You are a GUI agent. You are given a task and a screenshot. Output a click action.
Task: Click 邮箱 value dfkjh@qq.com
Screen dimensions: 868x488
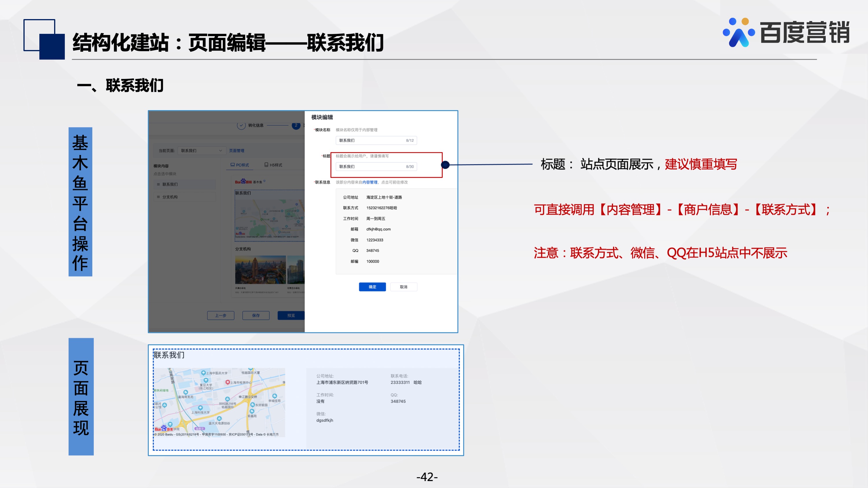378,229
